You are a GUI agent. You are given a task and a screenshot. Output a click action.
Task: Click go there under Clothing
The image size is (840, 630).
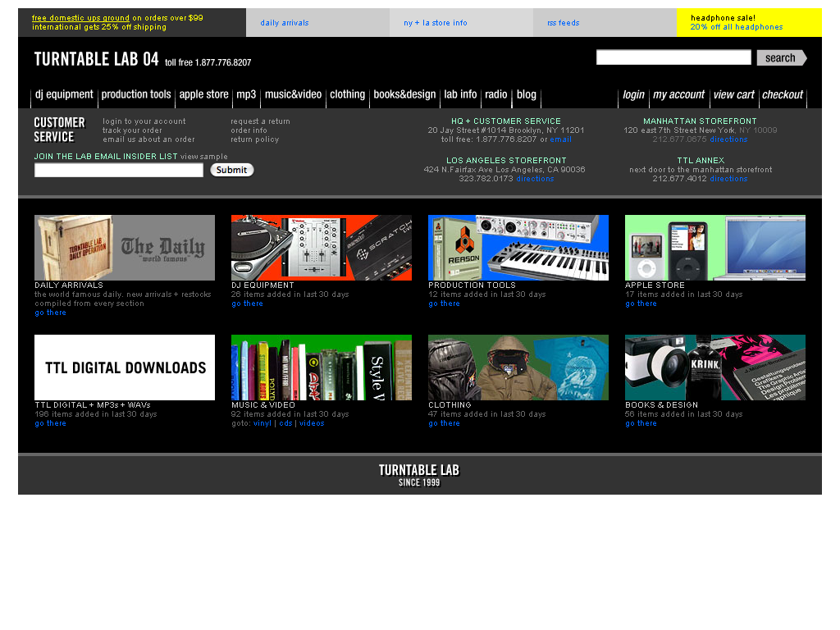tap(444, 424)
